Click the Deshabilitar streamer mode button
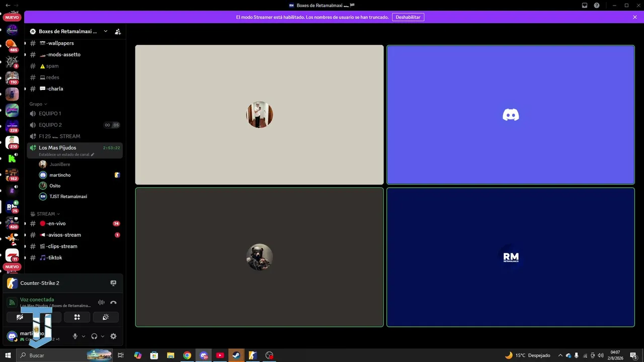Screen dimensions: 644x362 (x=408, y=17)
